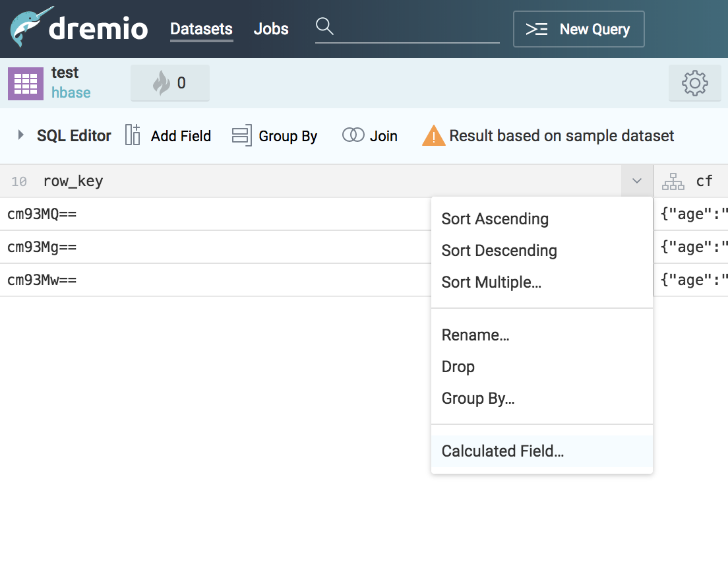728x578 pixels.
Task: Open the dataset settings gear
Action: (694, 83)
